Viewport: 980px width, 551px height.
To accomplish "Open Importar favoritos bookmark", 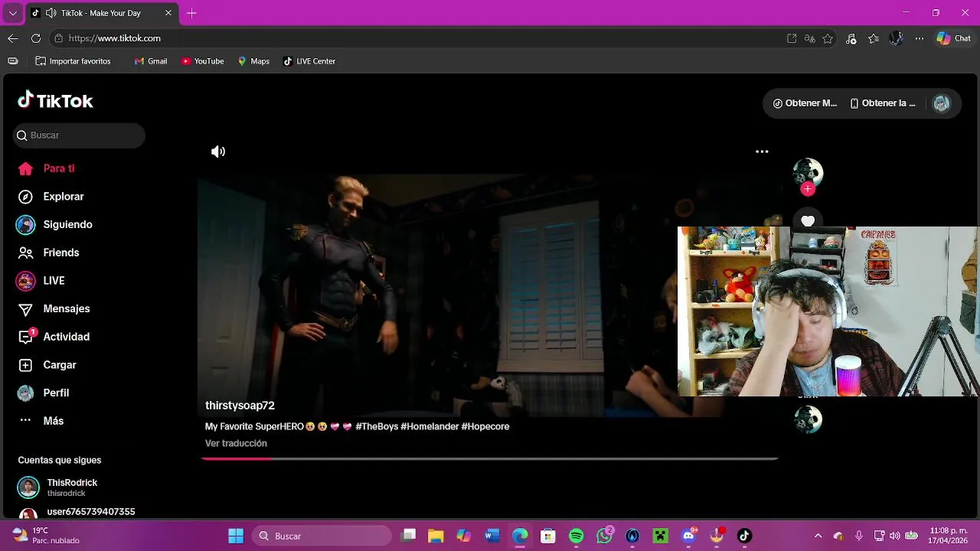I will click(x=73, y=61).
